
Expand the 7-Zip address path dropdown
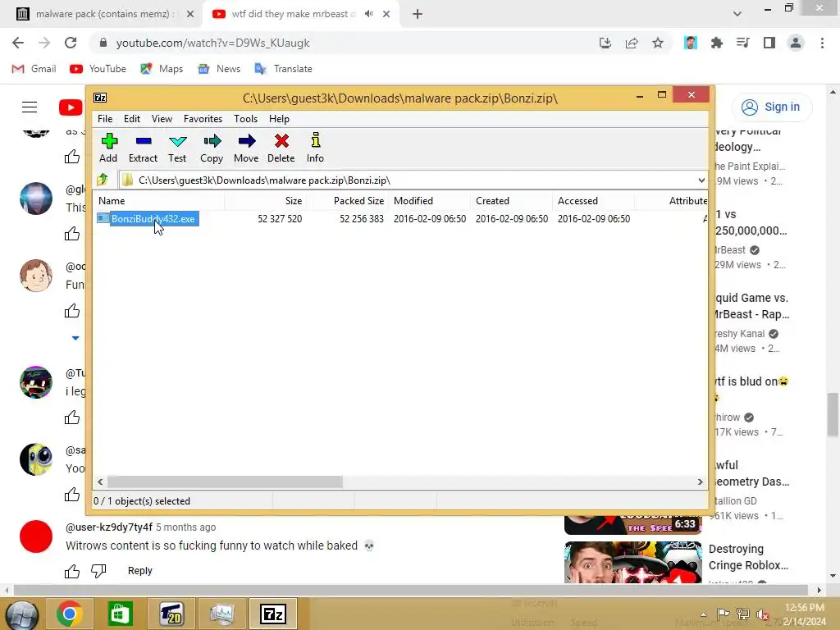[701, 180]
